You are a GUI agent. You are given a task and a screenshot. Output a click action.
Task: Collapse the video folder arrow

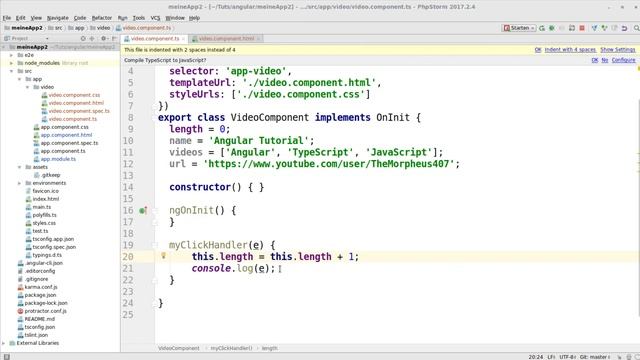(x=27, y=87)
